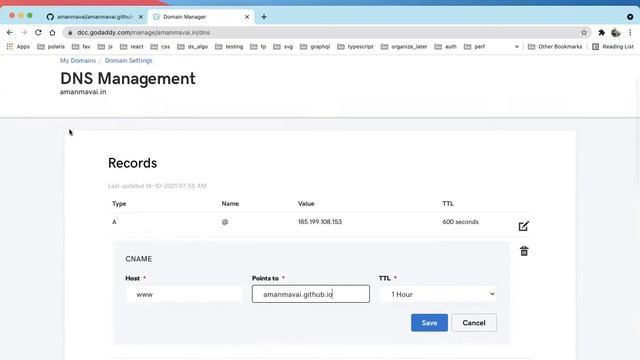The width and height of the screenshot is (640, 360).
Task: Open the Chrome profile avatar
Action: [x=616, y=32]
